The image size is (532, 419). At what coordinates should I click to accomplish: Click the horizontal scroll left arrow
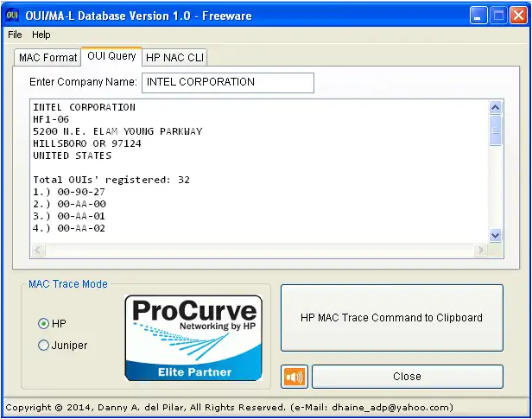pyautogui.click(x=38, y=251)
